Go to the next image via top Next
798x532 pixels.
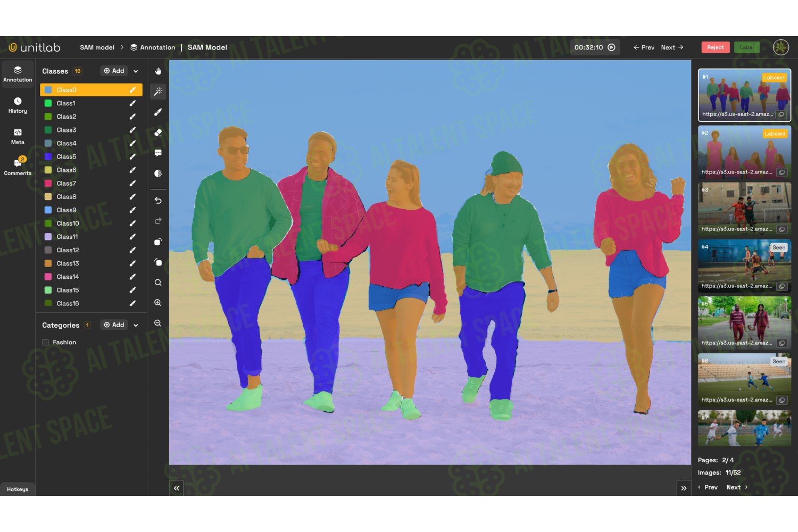tap(672, 47)
